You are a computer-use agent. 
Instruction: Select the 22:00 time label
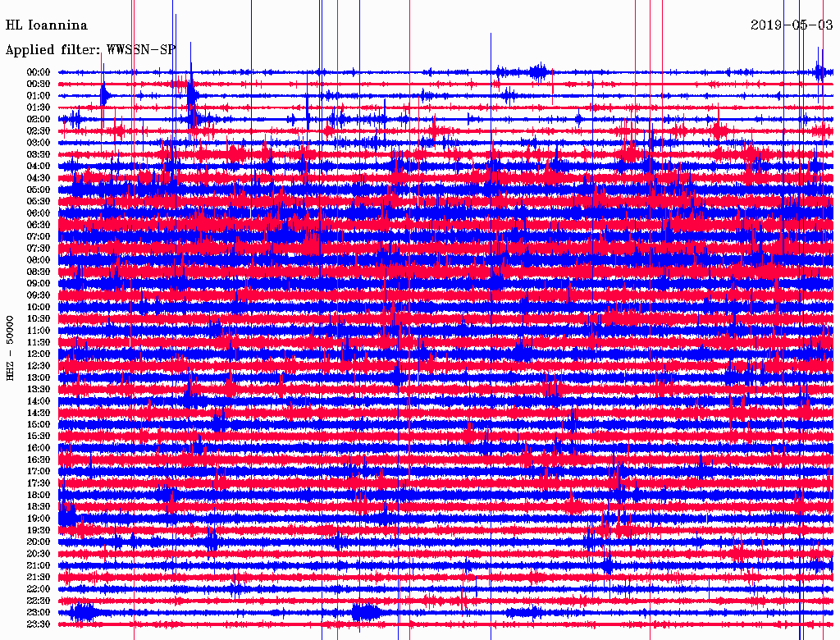(39, 589)
